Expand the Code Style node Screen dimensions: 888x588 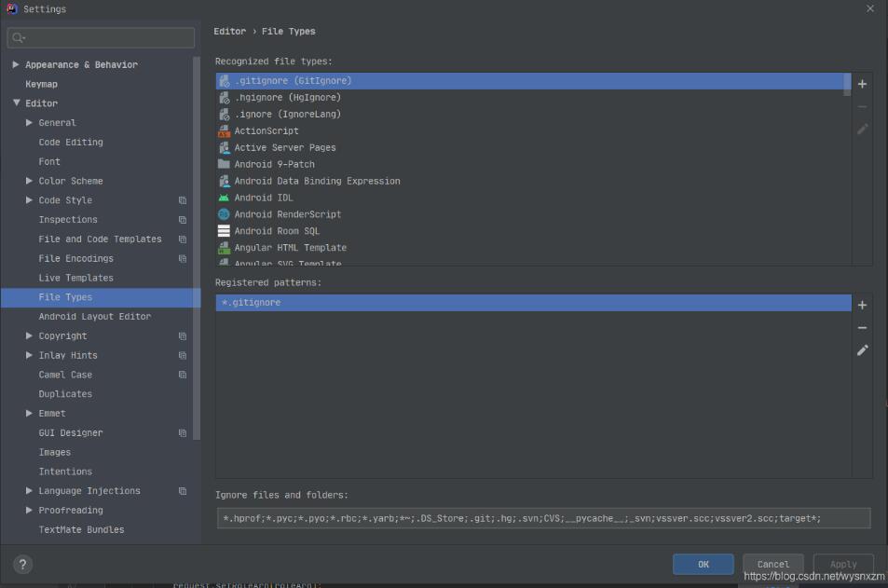click(x=29, y=200)
